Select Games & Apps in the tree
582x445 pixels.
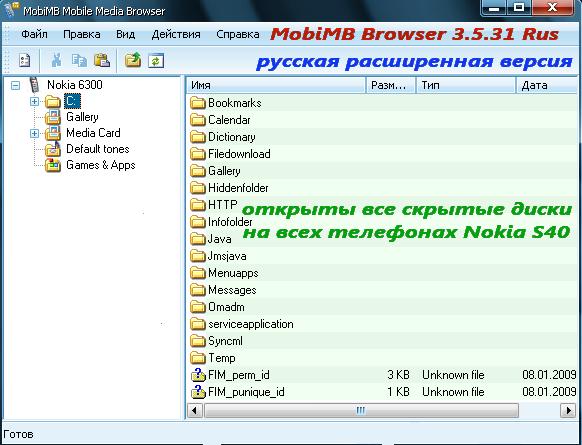[101, 165]
